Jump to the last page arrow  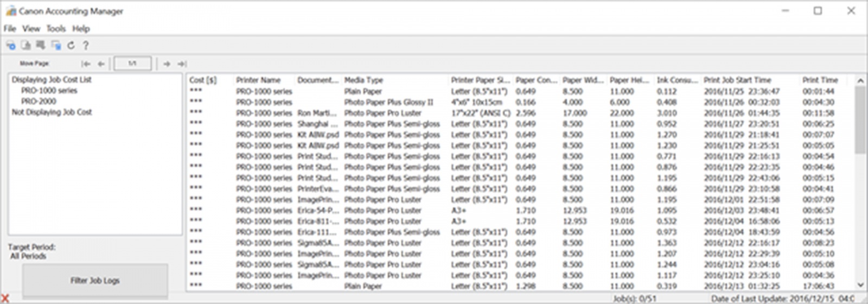[182, 64]
